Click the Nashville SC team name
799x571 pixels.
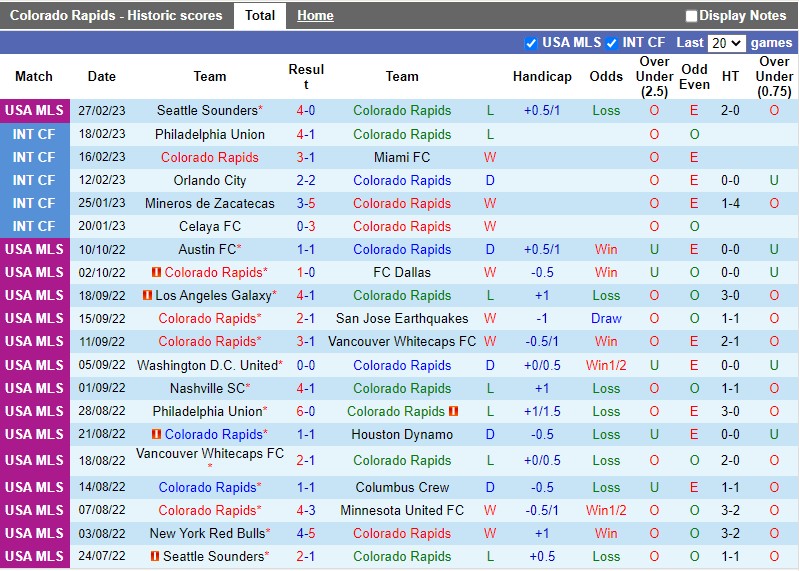[207, 388]
